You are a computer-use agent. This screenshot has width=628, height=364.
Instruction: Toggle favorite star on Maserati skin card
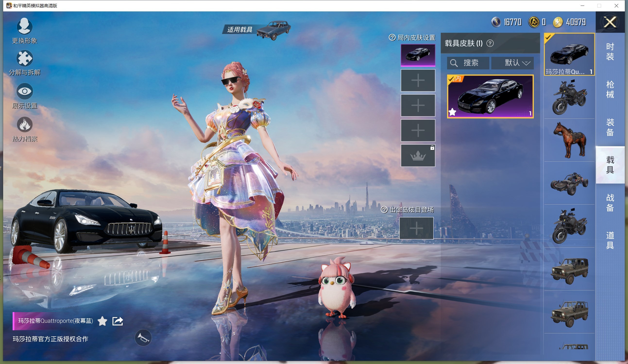(x=452, y=112)
